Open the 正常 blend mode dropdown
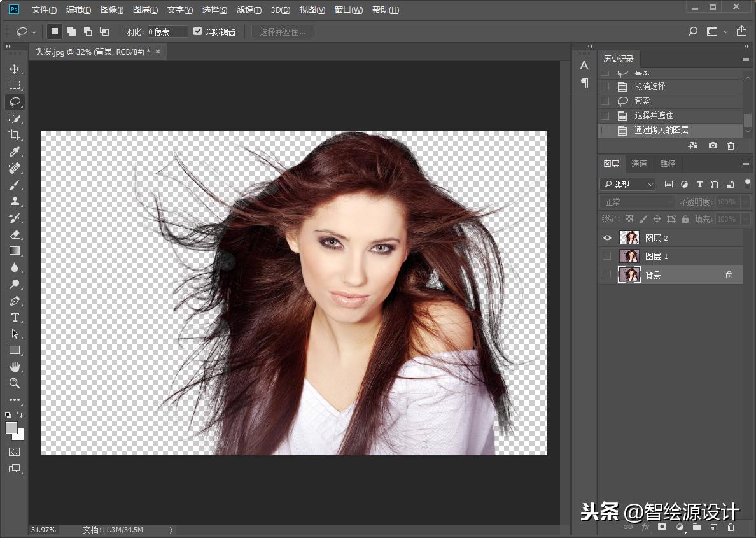This screenshot has width=756, height=538. pos(636,202)
